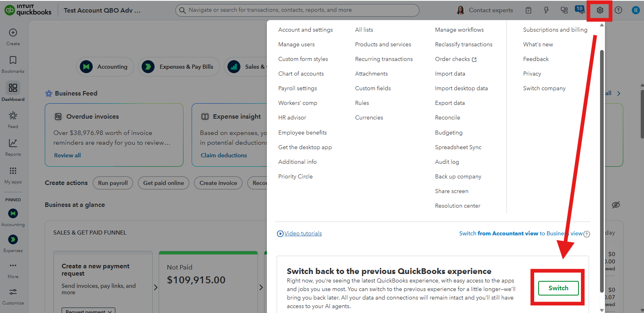644x313 pixels.
Task: Click Claim deductions link
Action: coord(224,155)
